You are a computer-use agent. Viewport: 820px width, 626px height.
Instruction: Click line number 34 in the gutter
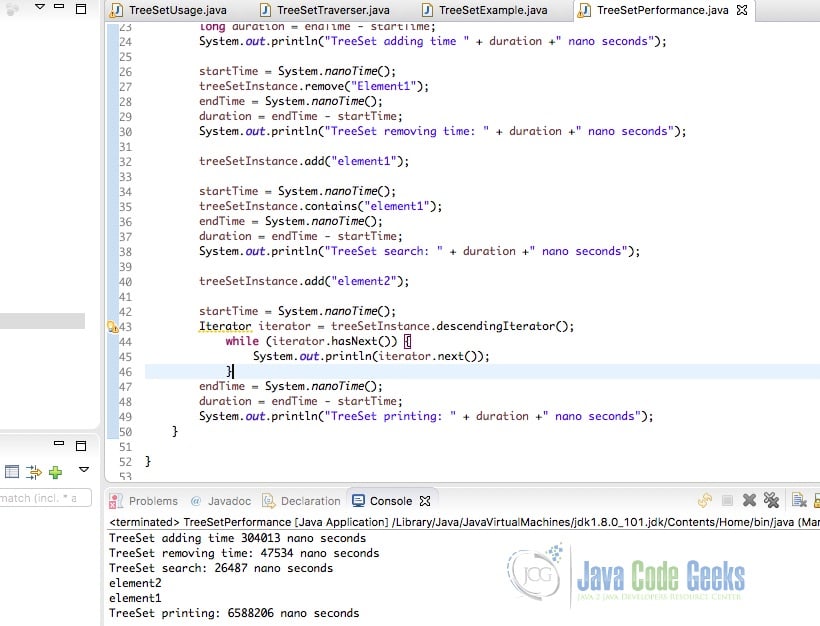click(x=126, y=192)
